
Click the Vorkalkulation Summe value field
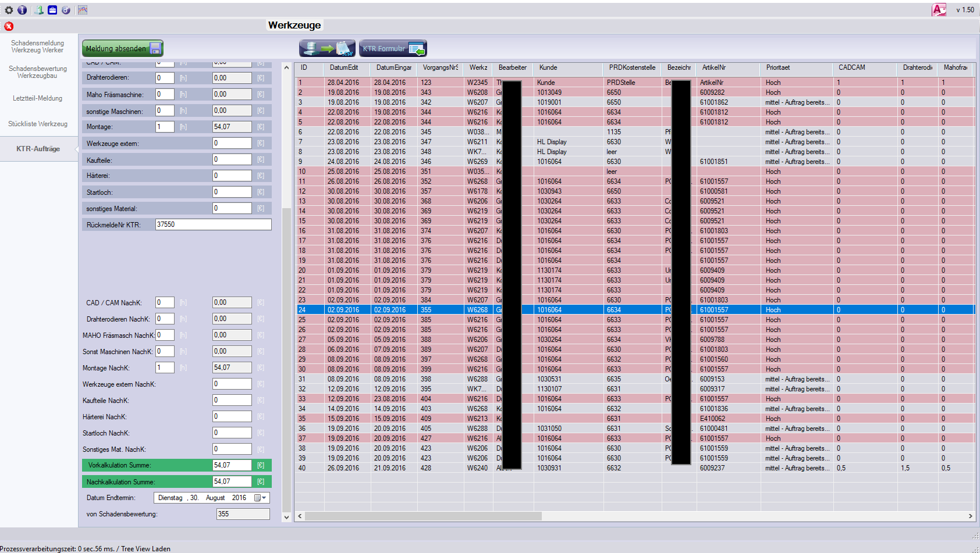pos(232,465)
